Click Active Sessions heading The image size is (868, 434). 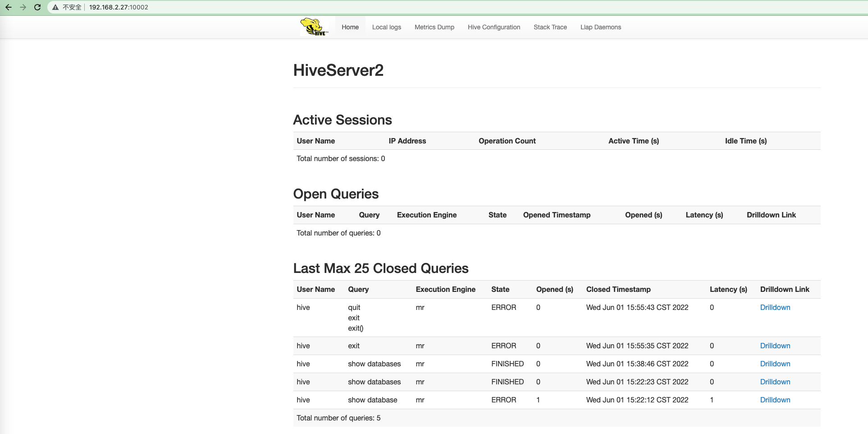[343, 120]
